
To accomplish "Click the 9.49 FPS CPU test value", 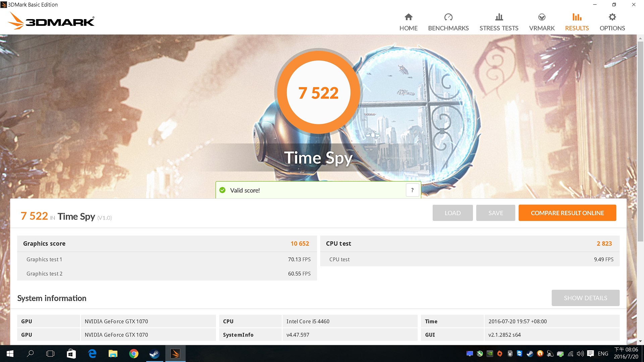I will tap(603, 259).
